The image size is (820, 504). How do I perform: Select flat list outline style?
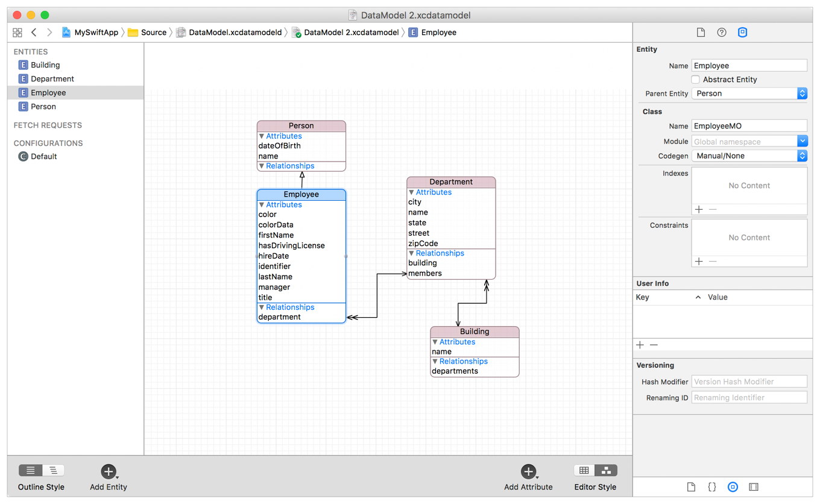pos(30,470)
